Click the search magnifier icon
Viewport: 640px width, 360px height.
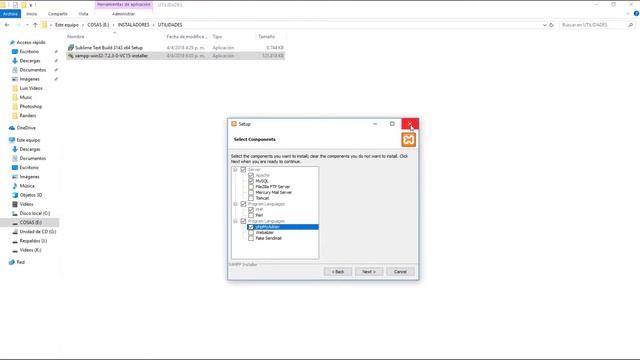click(x=631, y=25)
